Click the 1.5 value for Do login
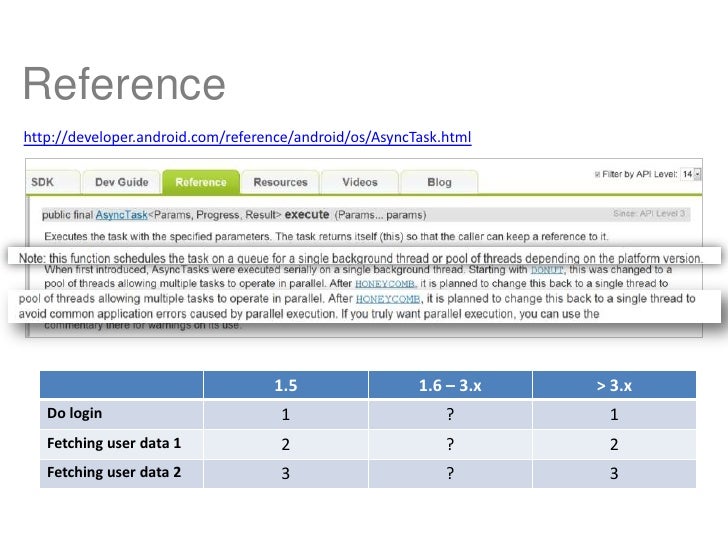Viewport: 728px width, 546px height. tap(286, 414)
